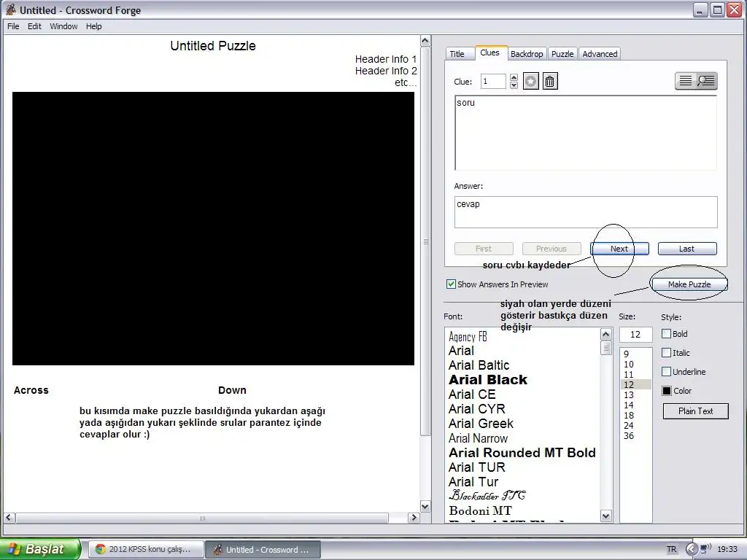Click preview vertical scroll down arrow
Viewport: 747px width, 560px height.
[x=425, y=506]
